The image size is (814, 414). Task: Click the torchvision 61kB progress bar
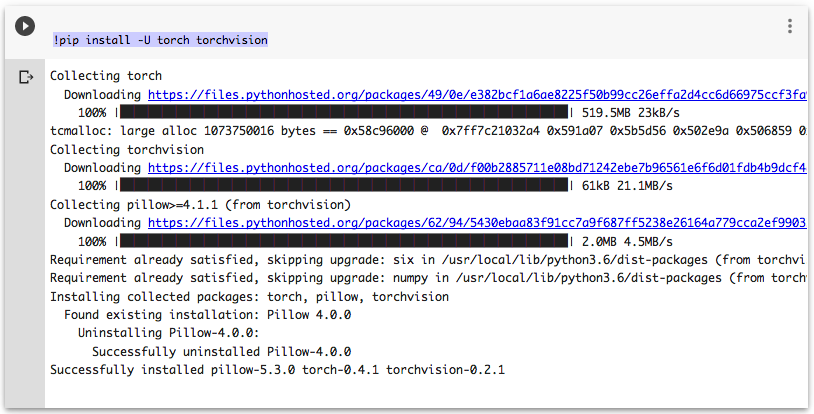click(x=344, y=186)
